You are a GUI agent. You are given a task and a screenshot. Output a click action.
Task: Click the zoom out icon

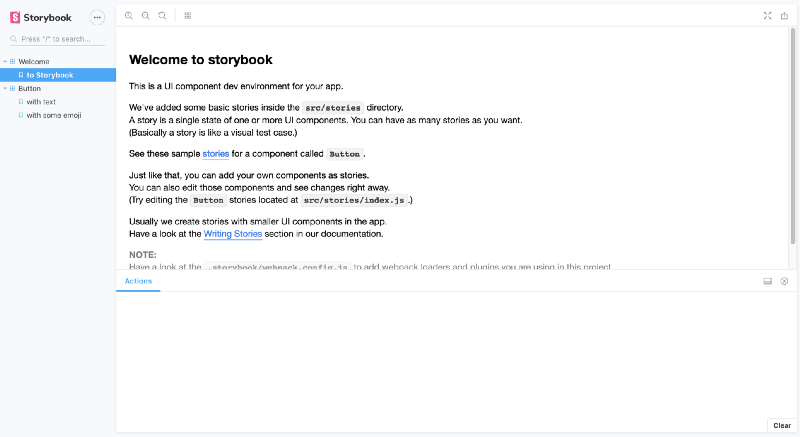(145, 16)
